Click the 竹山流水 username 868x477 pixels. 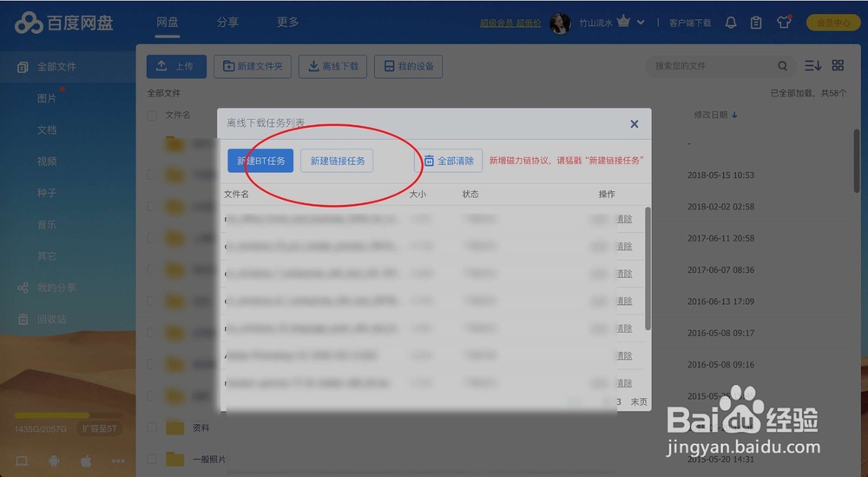click(595, 23)
